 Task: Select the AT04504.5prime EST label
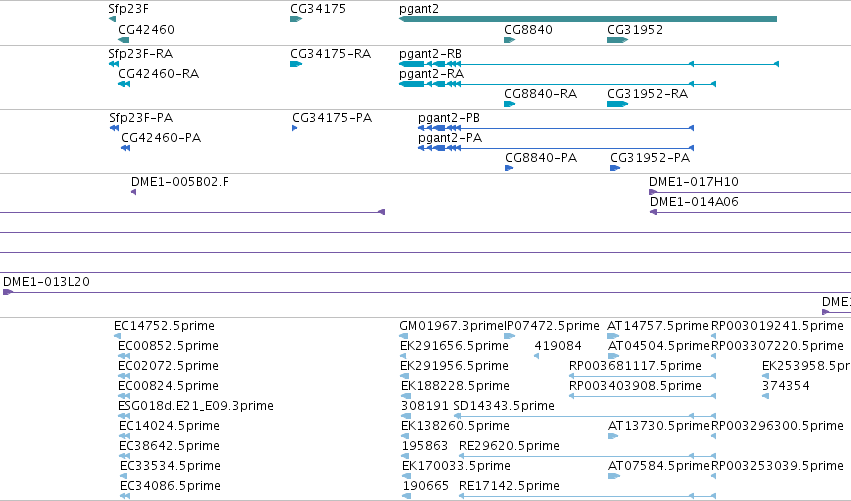pos(659,346)
